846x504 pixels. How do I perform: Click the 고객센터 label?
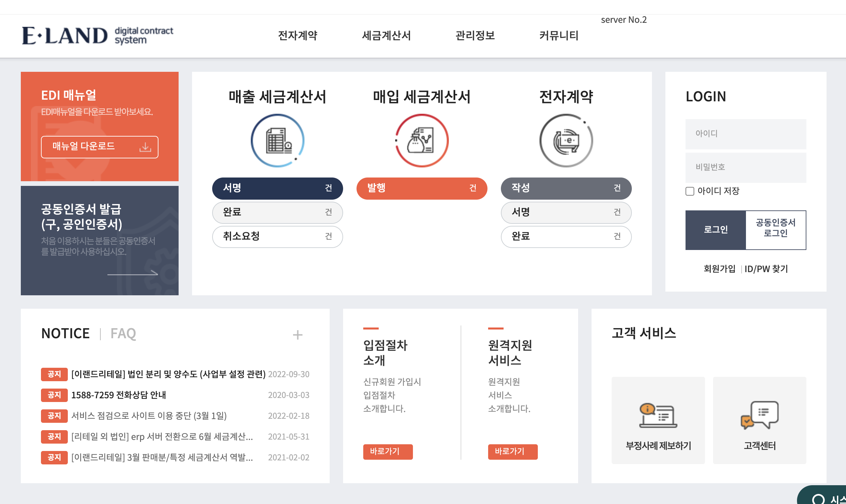pyautogui.click(x=760, y=446)
